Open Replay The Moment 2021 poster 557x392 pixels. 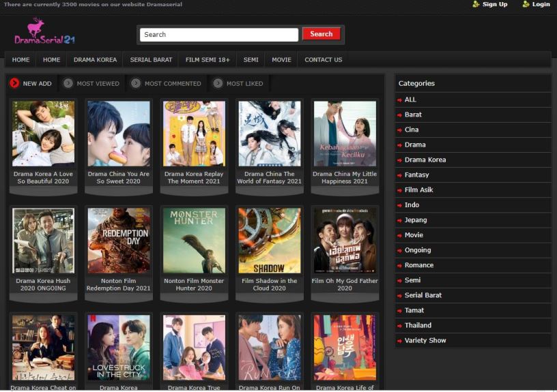194,134
